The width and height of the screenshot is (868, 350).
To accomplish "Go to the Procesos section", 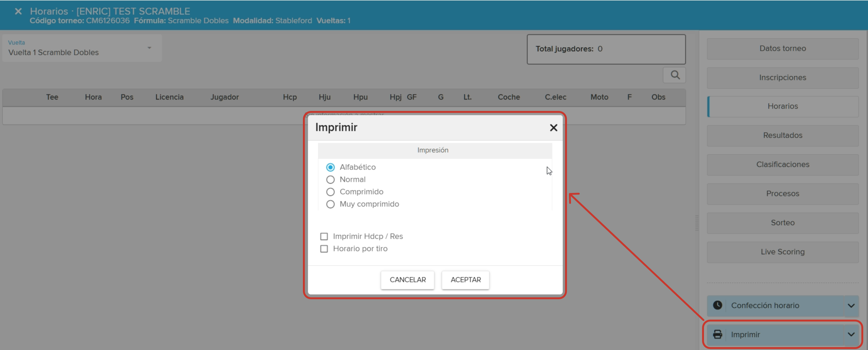I will (x=782, y=194).
